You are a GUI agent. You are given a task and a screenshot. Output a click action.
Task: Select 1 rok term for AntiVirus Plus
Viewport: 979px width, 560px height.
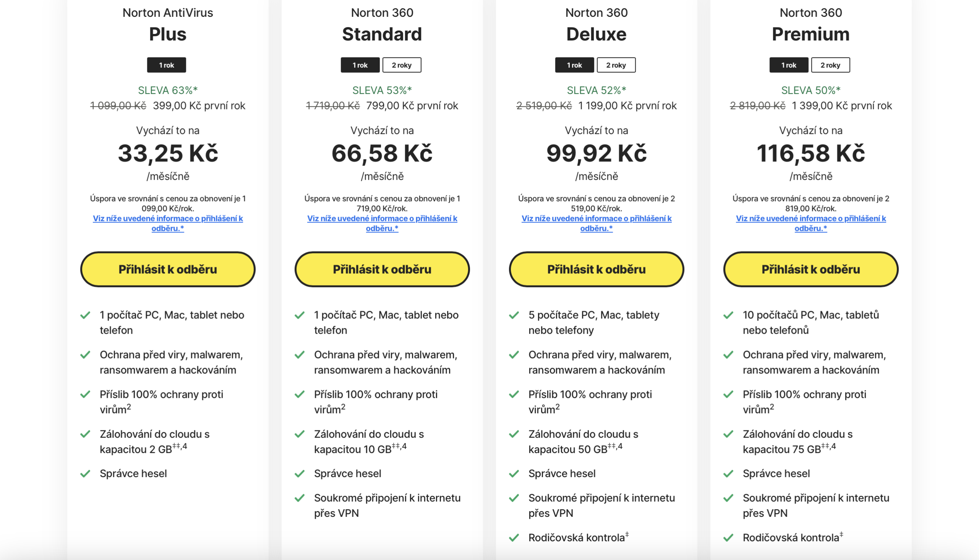pyautogui.click(x=167, y=65)
